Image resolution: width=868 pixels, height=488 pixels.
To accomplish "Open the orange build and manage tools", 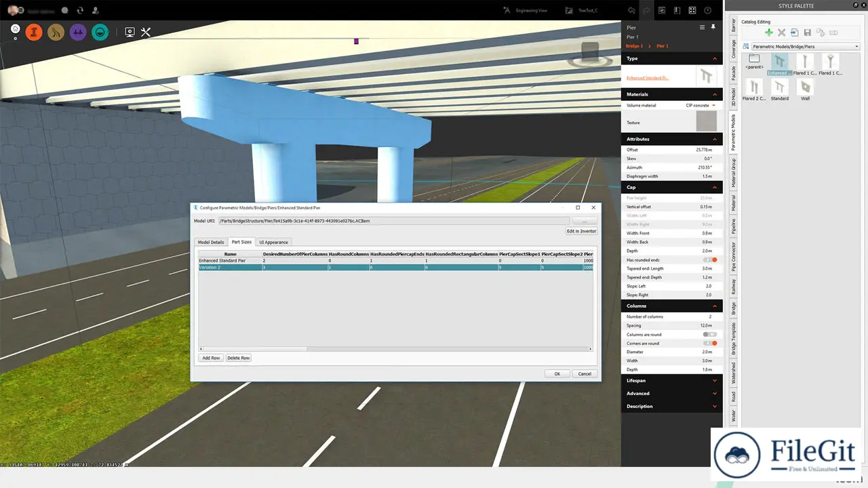I will pyautogui.click(x=34, y=32).
